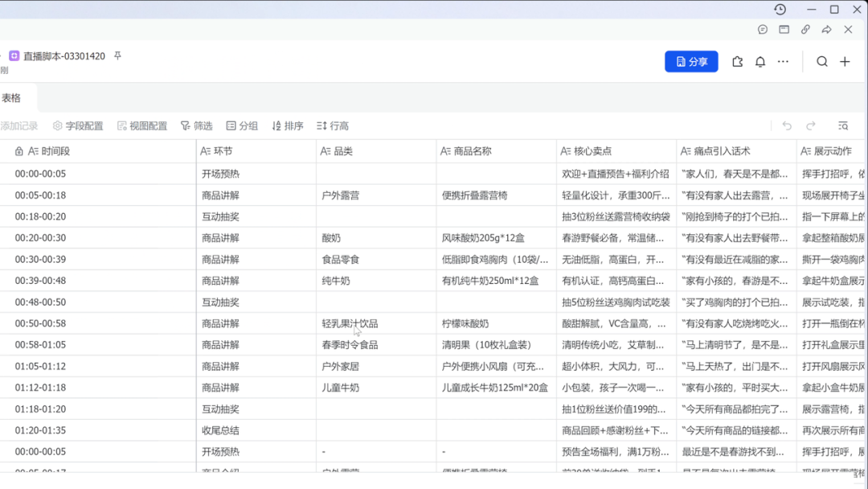Viewport: 868px width, 489px height.
Task: Open 字段配置 field settings
Action: [78, 126]
